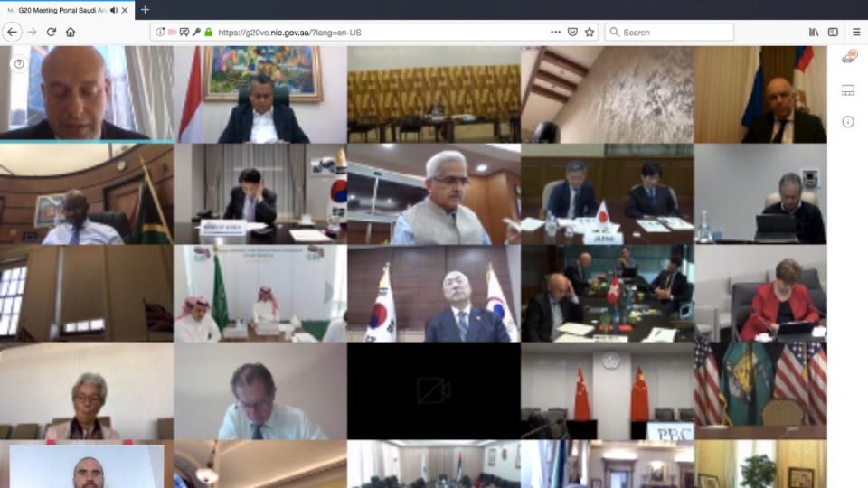This screenshot has width=868, height=488.
Task: Select the black camera-off video tile
Action: coord(434,391)
